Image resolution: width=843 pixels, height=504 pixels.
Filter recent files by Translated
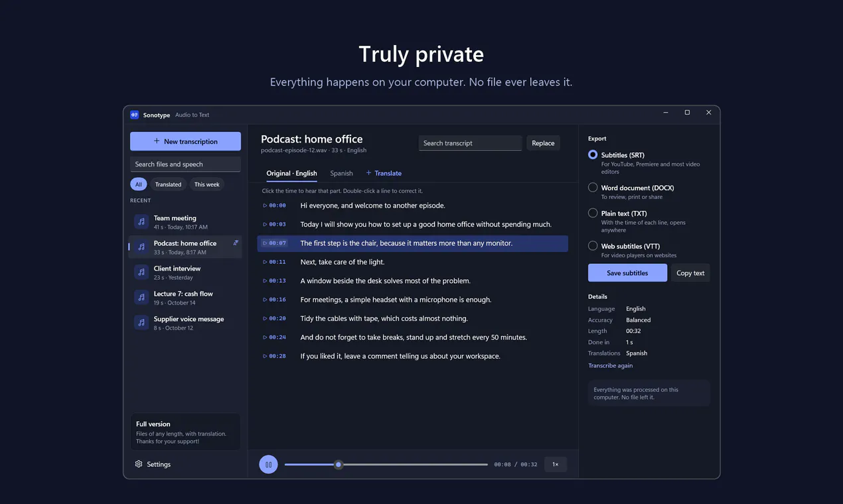(168, 184)
